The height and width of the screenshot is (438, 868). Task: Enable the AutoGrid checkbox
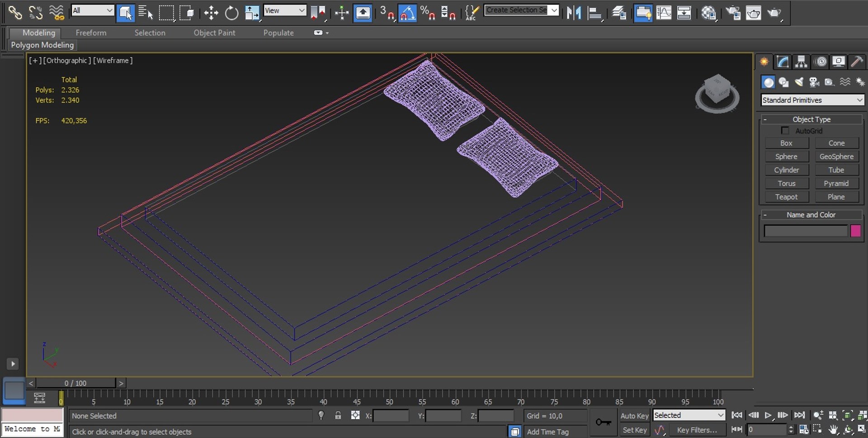point(785,131)
